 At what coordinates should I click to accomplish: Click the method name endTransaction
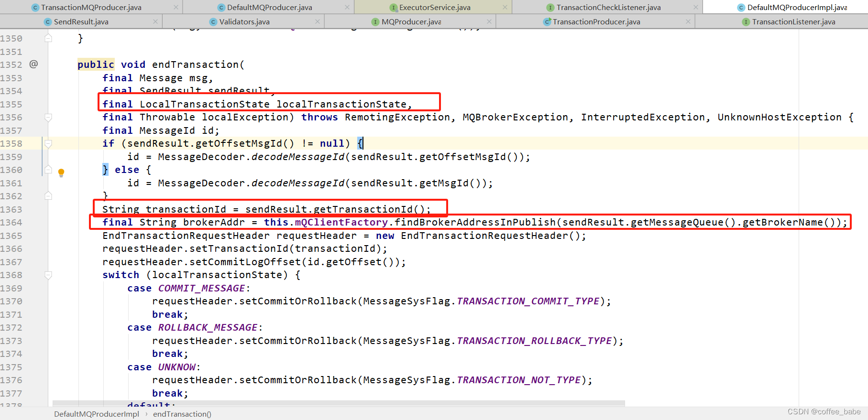pyautogui.click(x=195, y=65)
